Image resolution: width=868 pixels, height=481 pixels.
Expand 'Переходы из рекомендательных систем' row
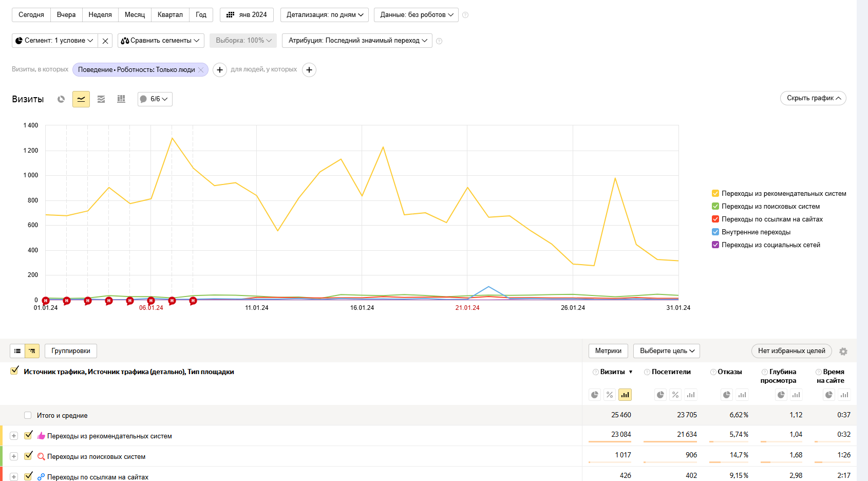[x=14, y=436]
